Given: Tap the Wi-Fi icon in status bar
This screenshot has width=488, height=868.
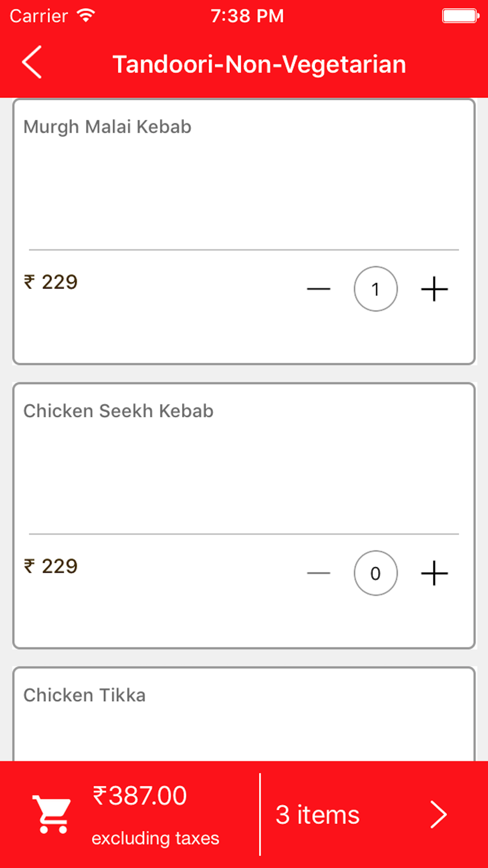Looking at the screenshot, I should coord(86,16).
